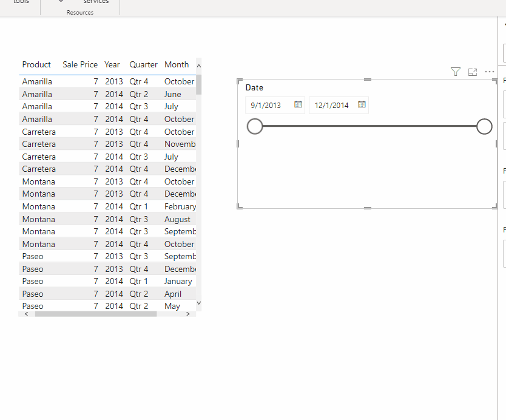This screenshot has height=420, width=506.
Task: Sort table by Month column header
Action: (x=177, y=64)
